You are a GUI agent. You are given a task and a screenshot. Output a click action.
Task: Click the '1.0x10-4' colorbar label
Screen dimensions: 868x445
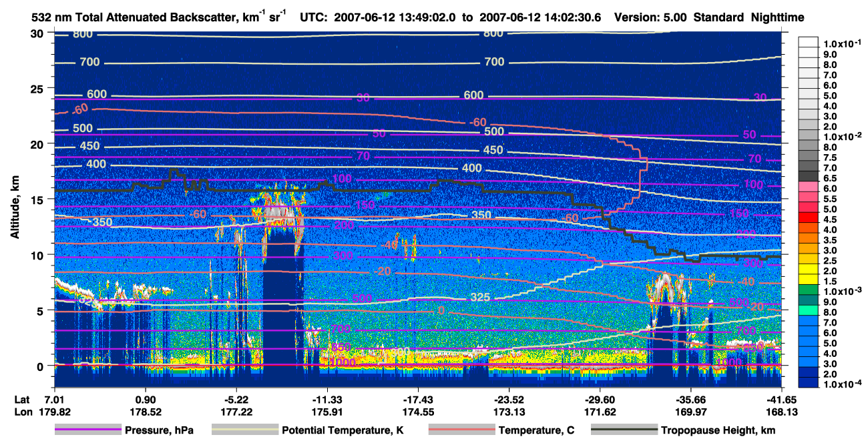[843, 384]
